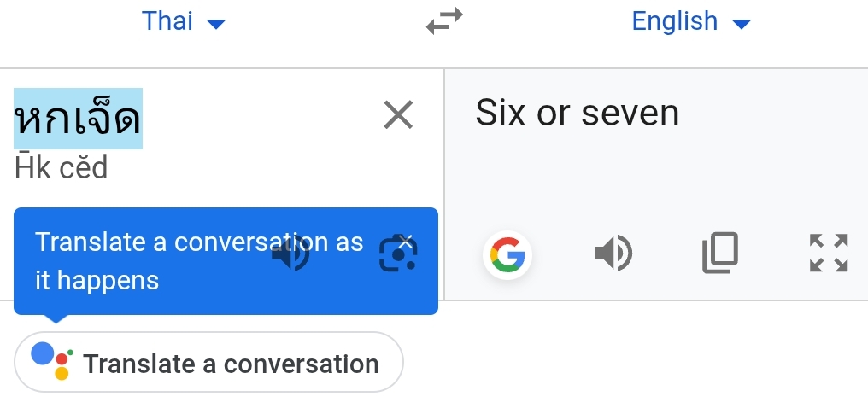Show the translation in full screen
Viewport: 868px width, 408px height.
[x=828, y=254]
